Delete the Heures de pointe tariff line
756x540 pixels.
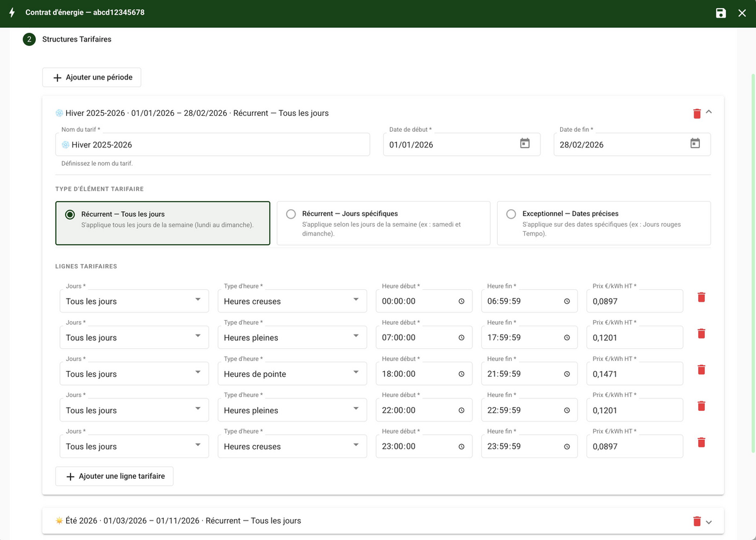(x=701, y=370)
